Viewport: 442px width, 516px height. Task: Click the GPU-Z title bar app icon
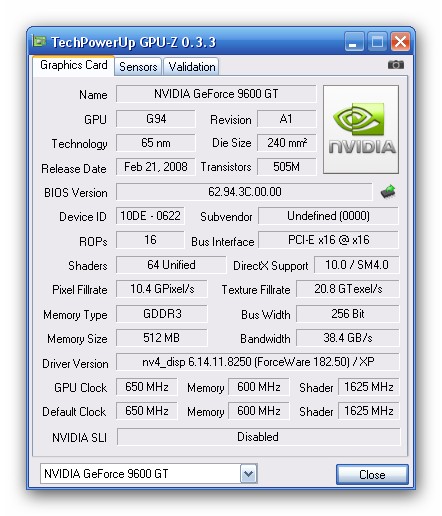[x=40, y=42]
